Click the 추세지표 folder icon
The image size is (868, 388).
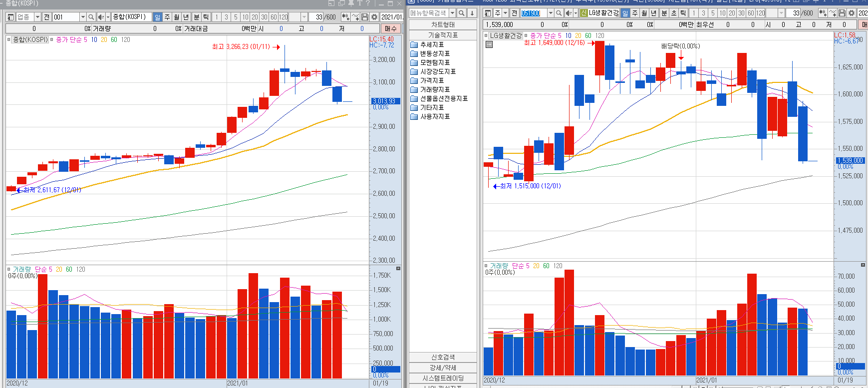click(414, 45)
